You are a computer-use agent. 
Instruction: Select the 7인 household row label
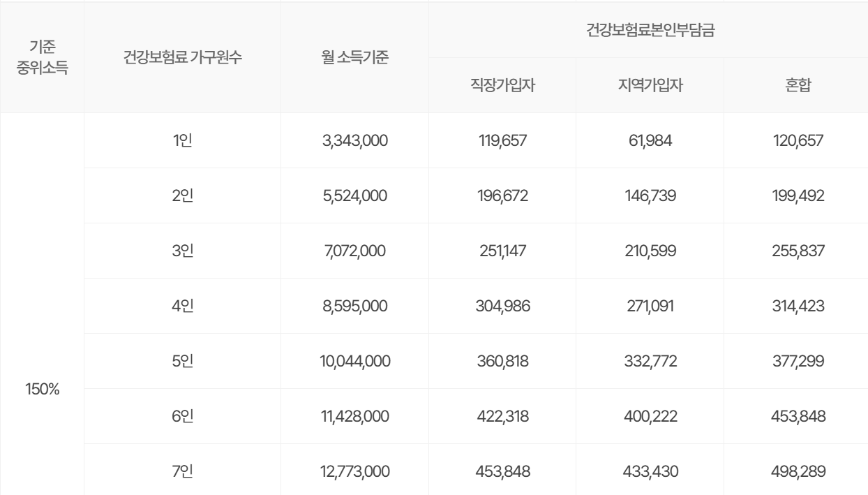tap(183, 472)
